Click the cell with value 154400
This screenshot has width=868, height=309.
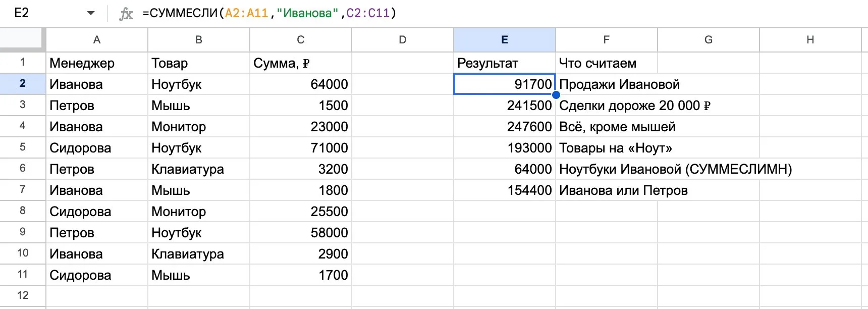click(505, 190)
